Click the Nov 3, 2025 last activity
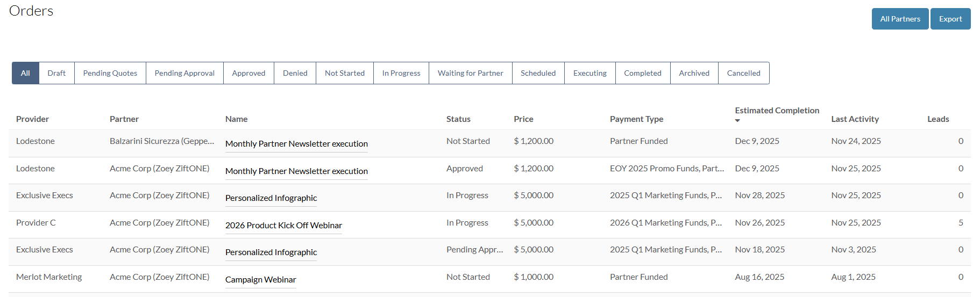Image resolution: width=980 pixels, height=297 pixels. click(x=854, y=250)
